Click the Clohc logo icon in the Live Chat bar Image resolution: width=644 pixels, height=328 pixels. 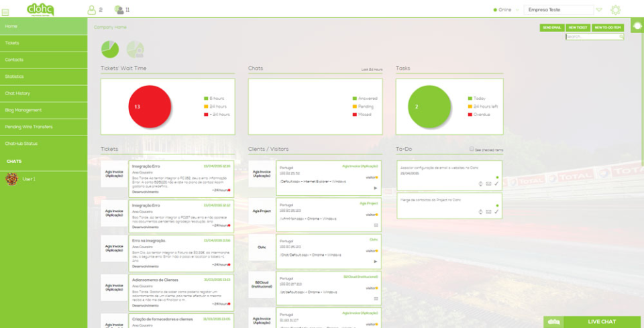coord(554,322)
